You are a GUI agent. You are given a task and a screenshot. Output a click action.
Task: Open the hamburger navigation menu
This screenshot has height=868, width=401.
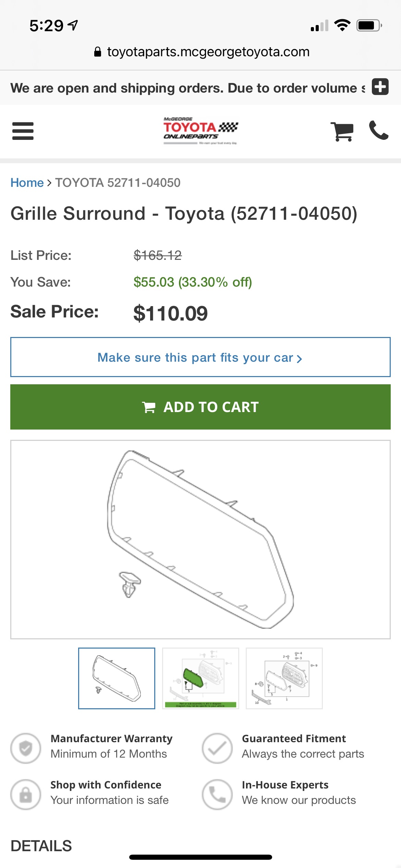(x=23, y=131)
